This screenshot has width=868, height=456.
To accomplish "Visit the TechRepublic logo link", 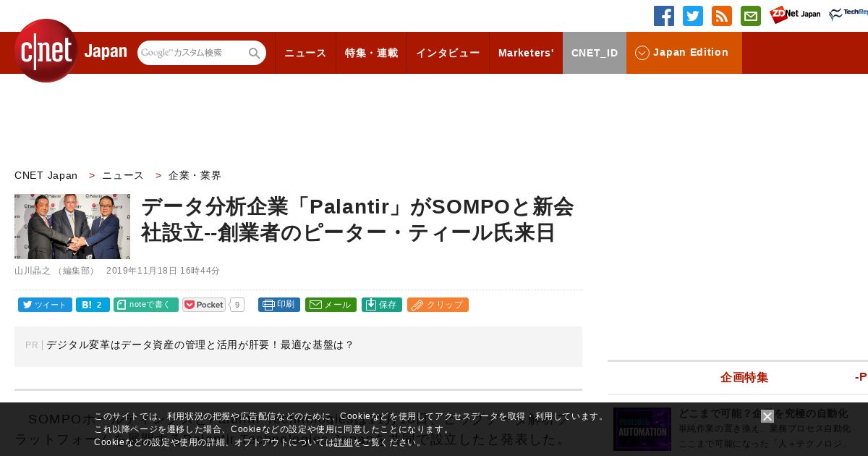I will coord(848,14).
